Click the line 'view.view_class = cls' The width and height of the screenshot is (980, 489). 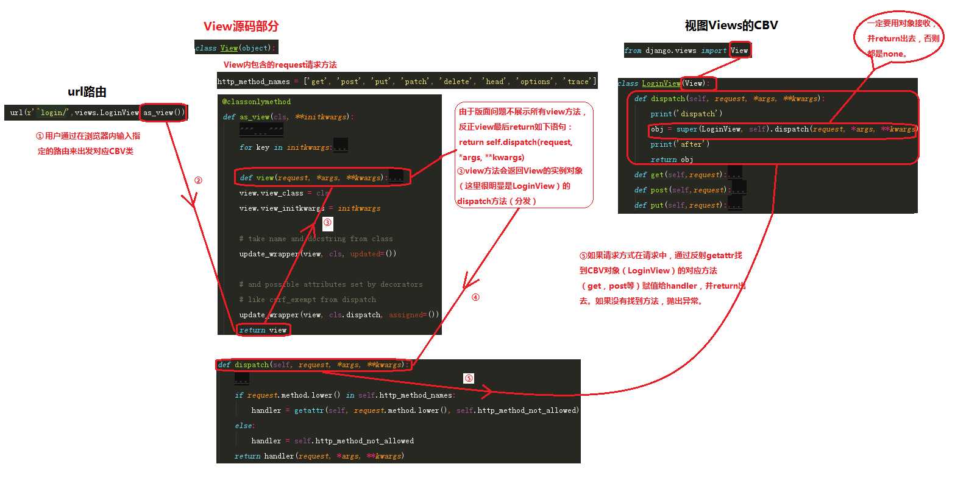284,193
